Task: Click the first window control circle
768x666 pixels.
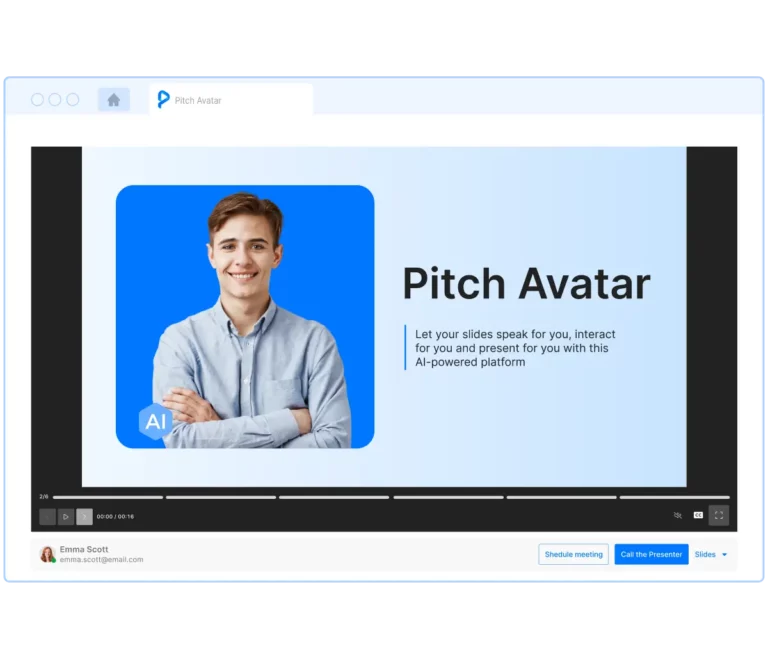Action: click(37, 99)
